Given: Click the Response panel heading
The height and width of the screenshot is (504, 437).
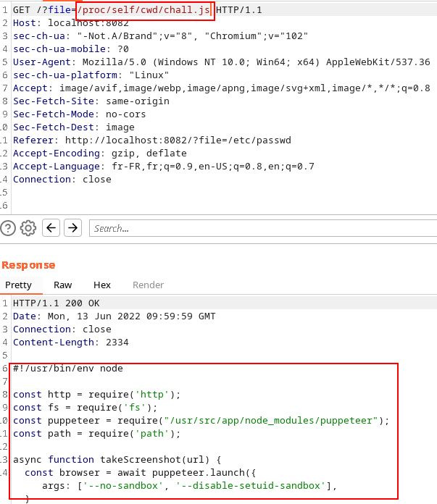Looking at the screenshot, I should [28, 266].
